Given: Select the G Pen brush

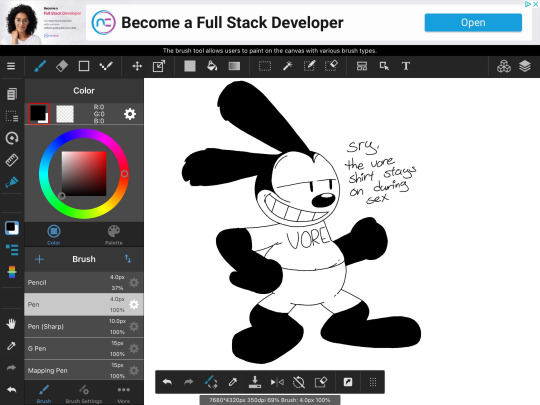Looking at the screenshot, I should [x=84, y=349].
